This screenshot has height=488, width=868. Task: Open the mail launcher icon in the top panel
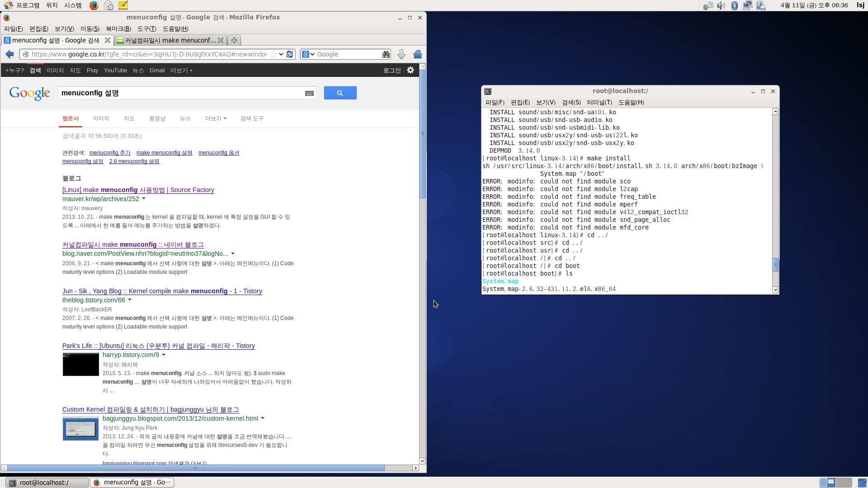[x=108, y=5]
